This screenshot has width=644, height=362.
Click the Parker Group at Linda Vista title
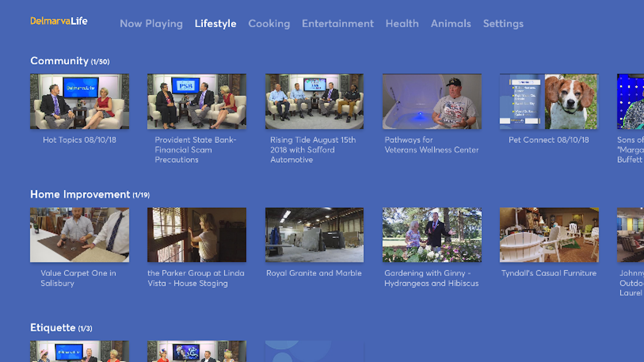pyautogui.click(x=196, y=278)
